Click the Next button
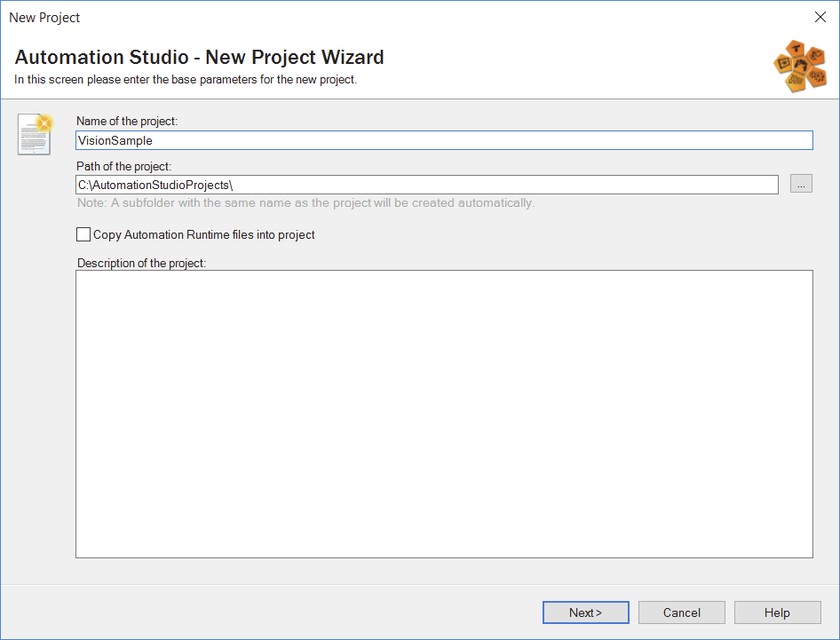Viewport: 840px width, 640px height. pos(585,612)
